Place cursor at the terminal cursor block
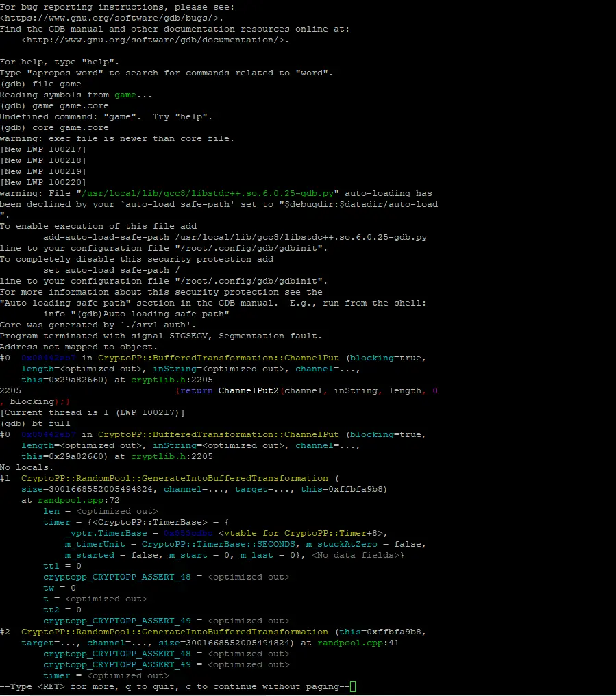 coord(352,686)
